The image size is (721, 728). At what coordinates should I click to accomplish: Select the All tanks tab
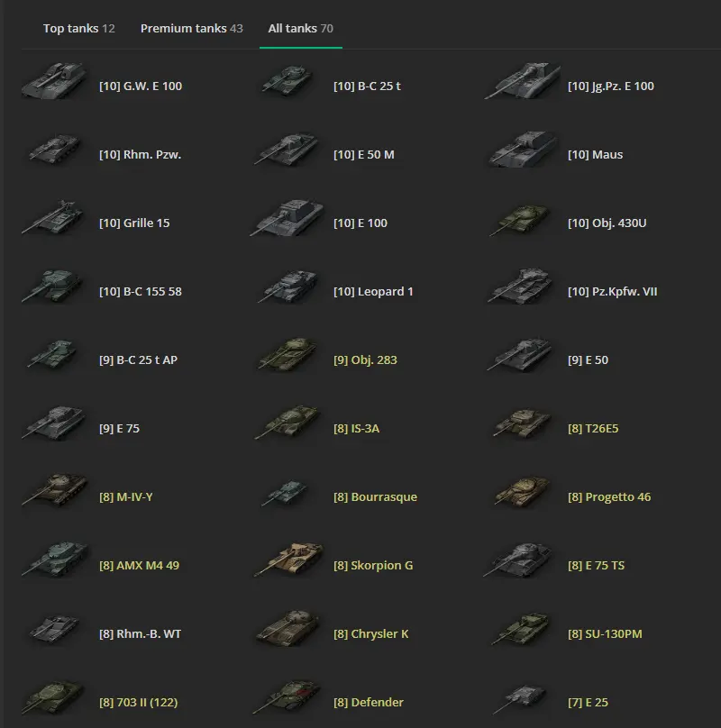pos(300,29)
